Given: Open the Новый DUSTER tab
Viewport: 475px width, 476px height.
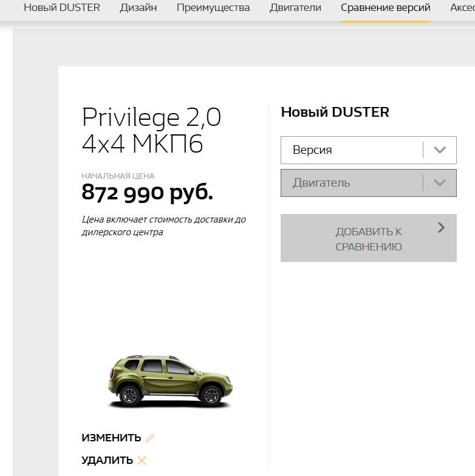Looking at the screenshot, I should (x=62, y=7).
